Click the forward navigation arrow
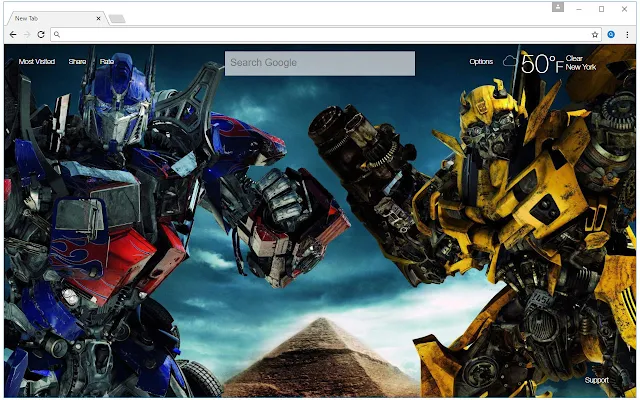This screenshot has width=640, height=400. tap(27, 35)
